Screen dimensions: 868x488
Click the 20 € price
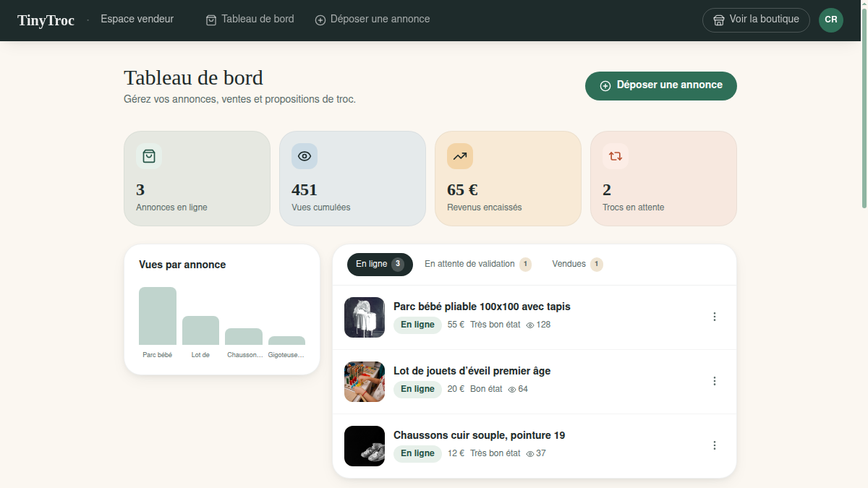[456, 389]
